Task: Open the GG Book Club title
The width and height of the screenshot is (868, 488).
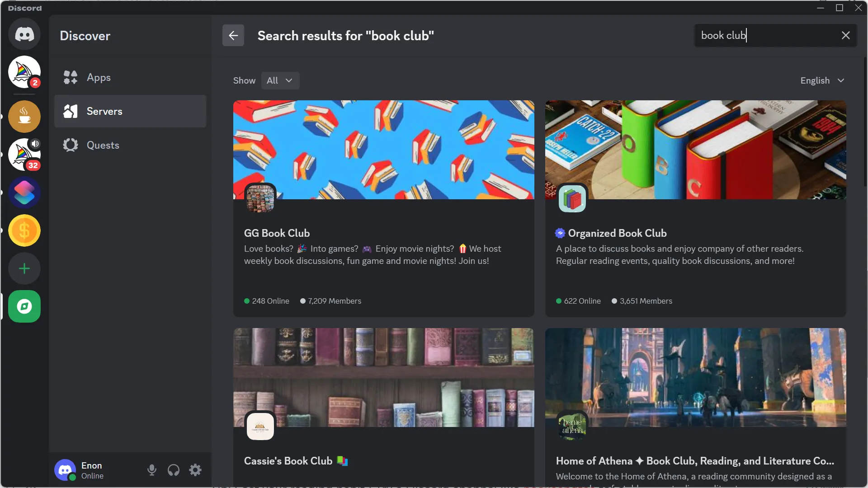Action: pos(277,233)
